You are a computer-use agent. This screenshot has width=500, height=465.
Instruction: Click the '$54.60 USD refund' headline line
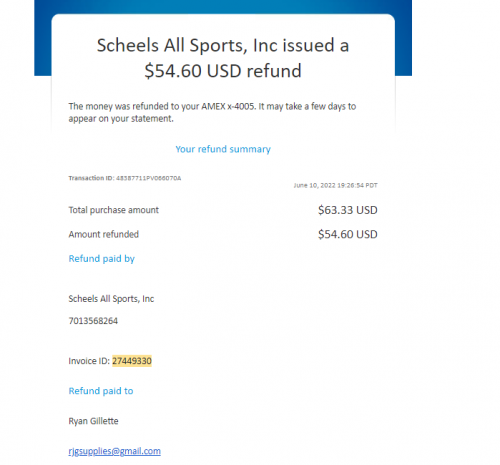[x=223, y=71]
